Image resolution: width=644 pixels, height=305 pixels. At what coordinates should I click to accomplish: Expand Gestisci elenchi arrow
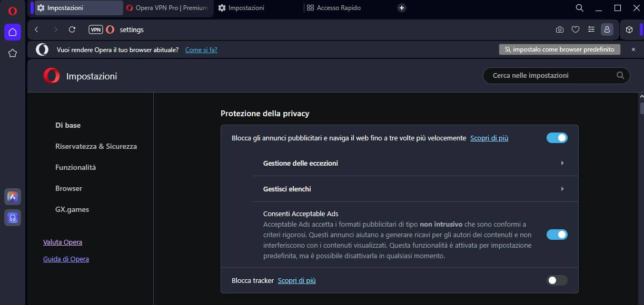(x=562, y=189)
